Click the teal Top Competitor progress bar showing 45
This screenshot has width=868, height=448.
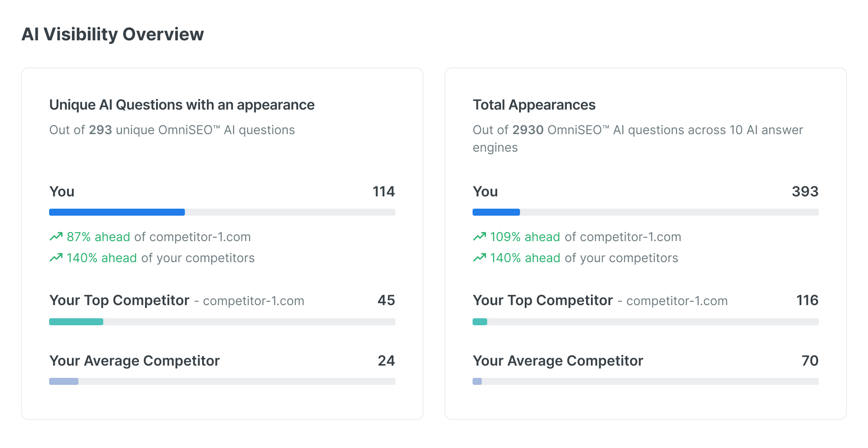pos(76,321)
